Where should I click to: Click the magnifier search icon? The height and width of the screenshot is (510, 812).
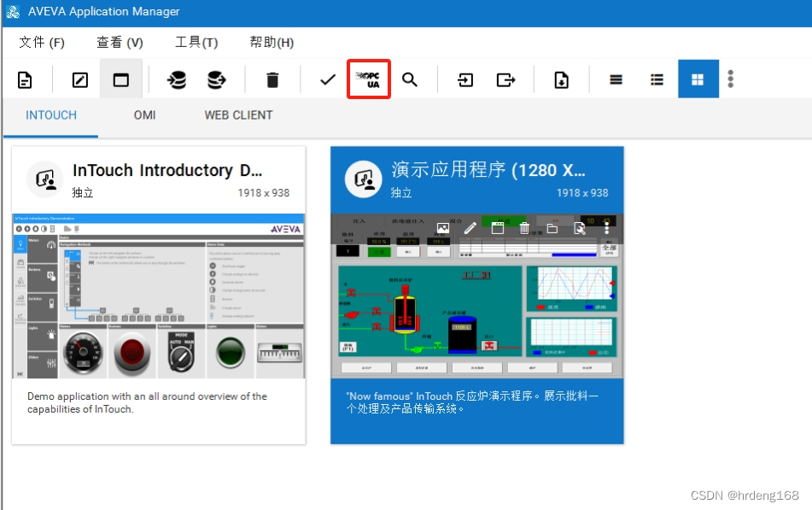(410, 79)
